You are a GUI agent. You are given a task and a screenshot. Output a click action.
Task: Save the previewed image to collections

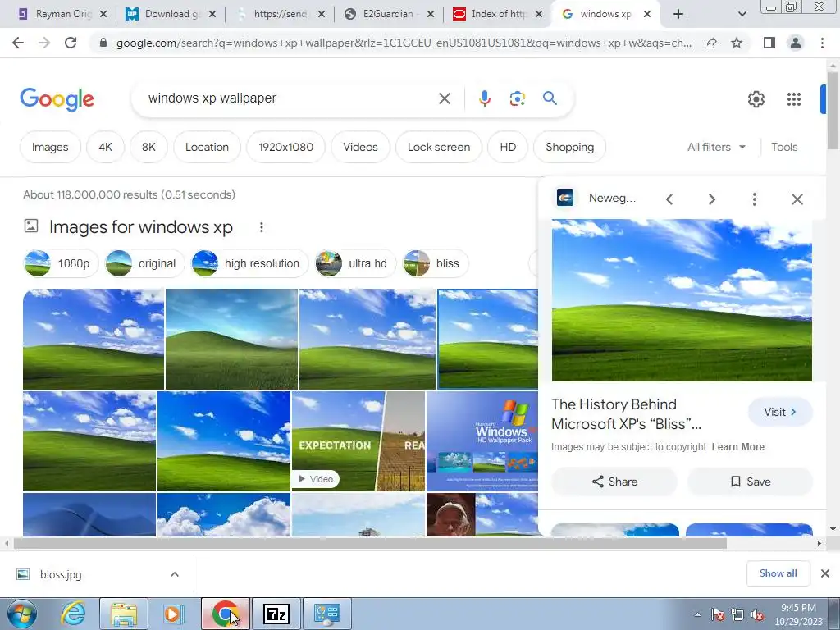tap(750, 482)
